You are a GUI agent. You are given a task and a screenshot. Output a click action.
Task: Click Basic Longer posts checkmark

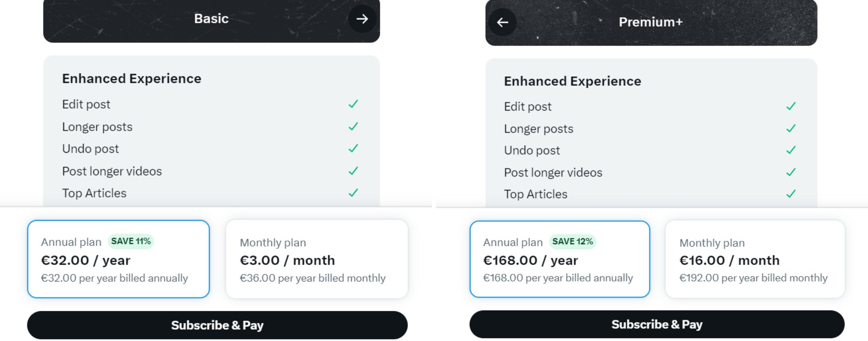[x=353, y=127]
